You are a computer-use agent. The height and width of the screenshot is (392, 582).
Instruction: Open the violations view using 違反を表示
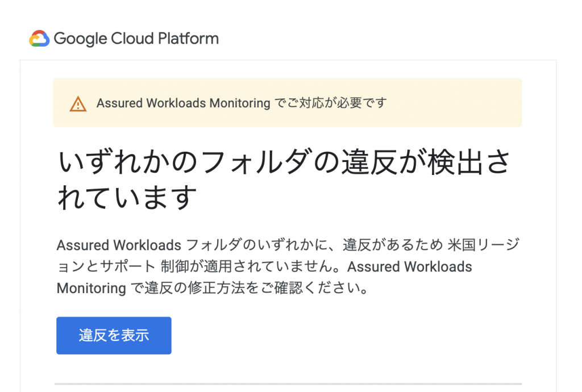pyautogui.click(x=113, y=335)
